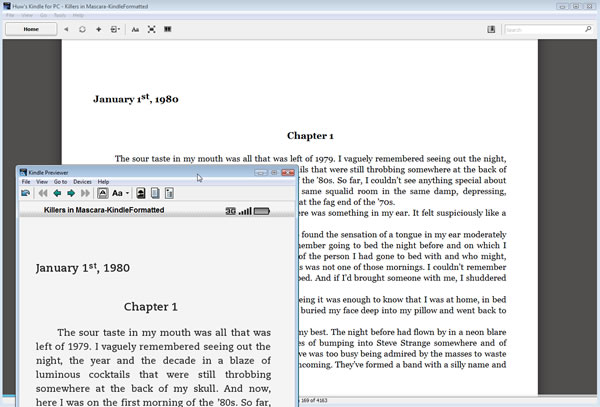Image resolution: width=600 pixels, height=407 pixels.
Task: Click the signal strength bars icon
Action: [x=245, y=211]
